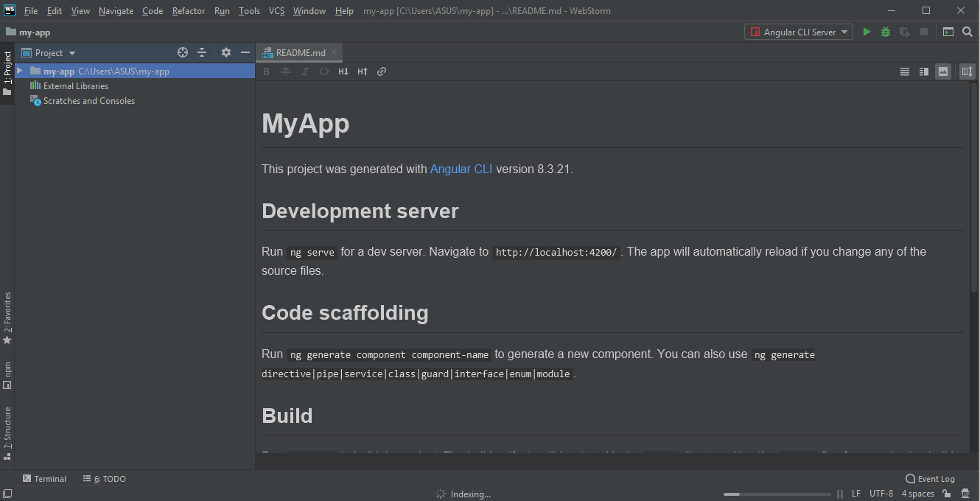Open the Project view dropdown
980x501 pixels.
(x=49, y=52)
